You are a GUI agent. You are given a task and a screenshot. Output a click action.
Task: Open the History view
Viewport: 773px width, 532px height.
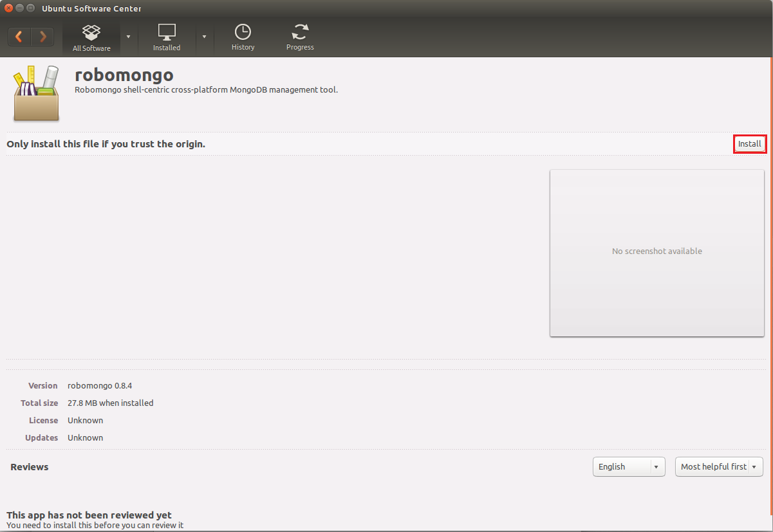tap(243, 38)
